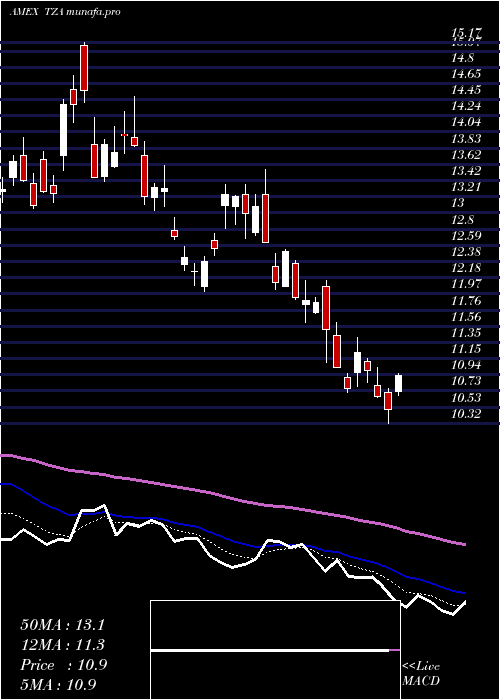
Task: Click the tallest red candle near 14.8
Action: (84, 68)
